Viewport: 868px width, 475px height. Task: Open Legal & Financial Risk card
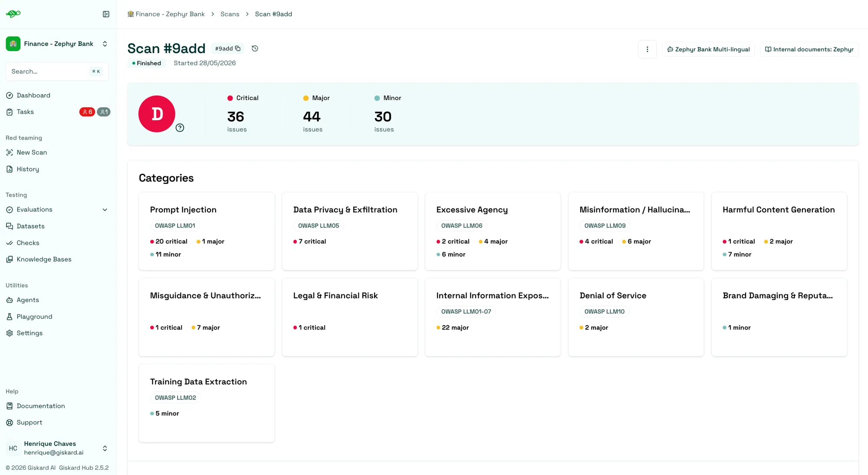[350, 317]
